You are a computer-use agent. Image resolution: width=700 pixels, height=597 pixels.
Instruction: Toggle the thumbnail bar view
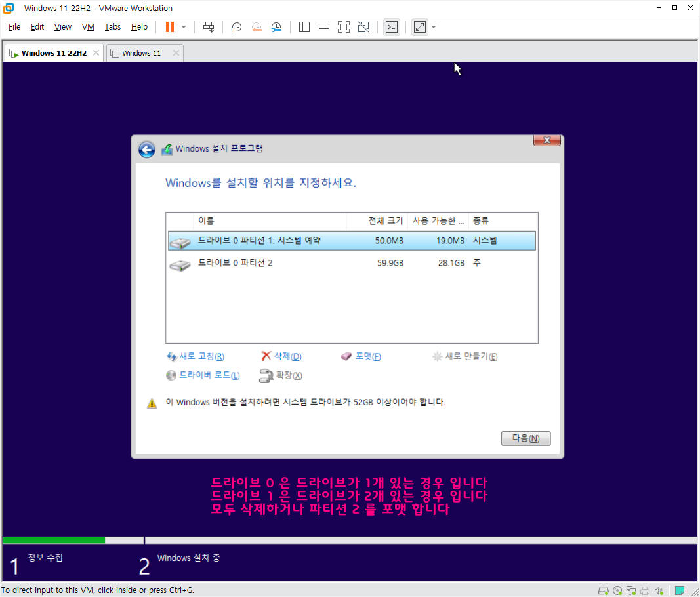[324, 27]
